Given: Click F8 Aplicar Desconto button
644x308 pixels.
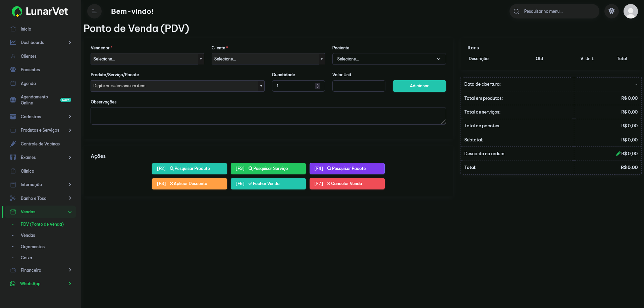Looking at the screenshot, I should point(190,184).
